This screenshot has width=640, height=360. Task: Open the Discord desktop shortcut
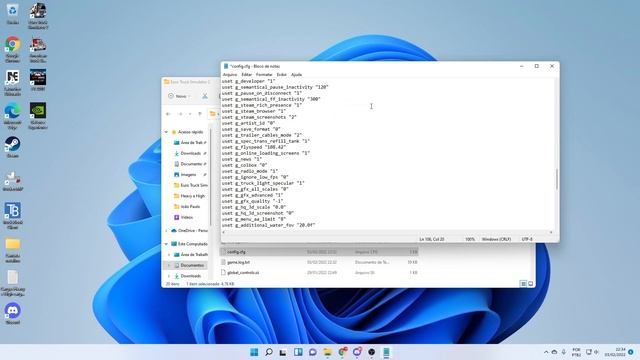[13, 313]
